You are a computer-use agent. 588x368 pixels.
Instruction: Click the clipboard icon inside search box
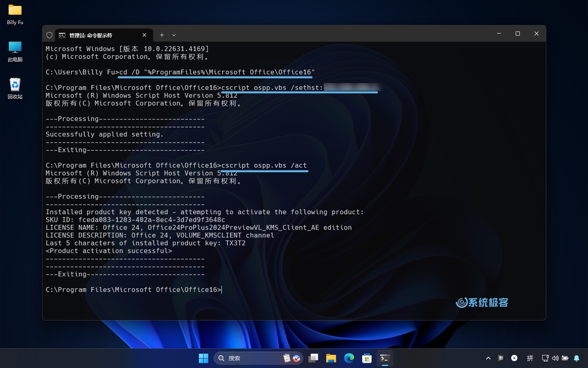pyautogui.click(x=287, y=358)
